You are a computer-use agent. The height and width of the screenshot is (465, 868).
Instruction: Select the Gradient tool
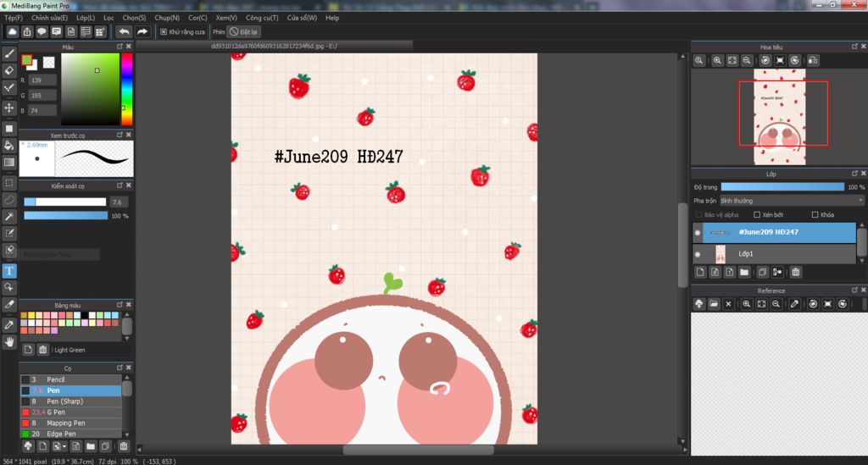pos(8,163)
